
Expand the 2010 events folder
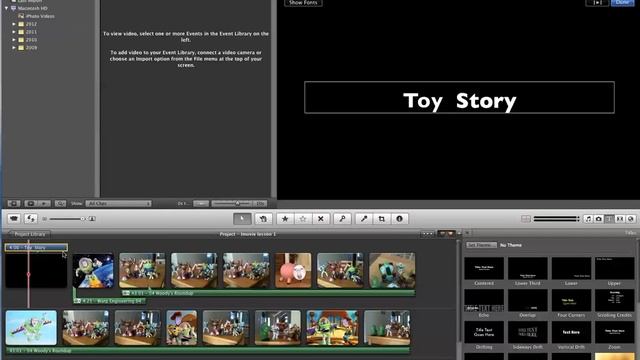point(14,40)
